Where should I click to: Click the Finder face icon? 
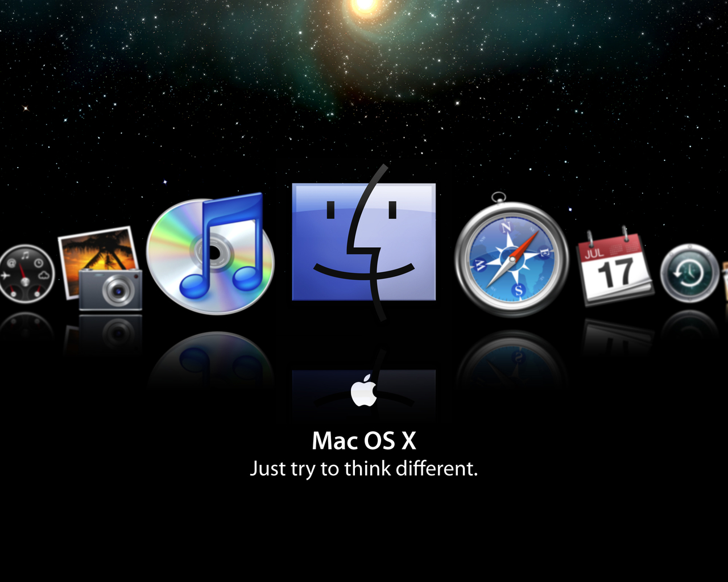(364, 242)
